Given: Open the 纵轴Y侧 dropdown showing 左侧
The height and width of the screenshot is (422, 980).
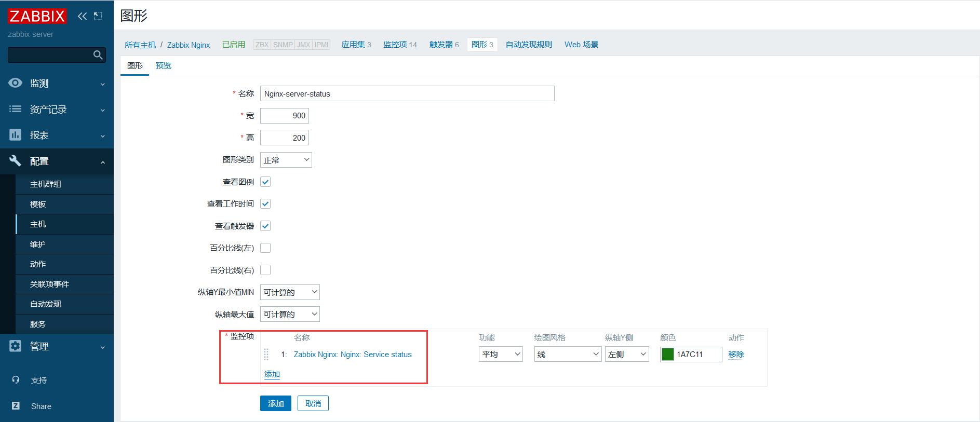Looking at the screenshot, I should tap(627, 354).
